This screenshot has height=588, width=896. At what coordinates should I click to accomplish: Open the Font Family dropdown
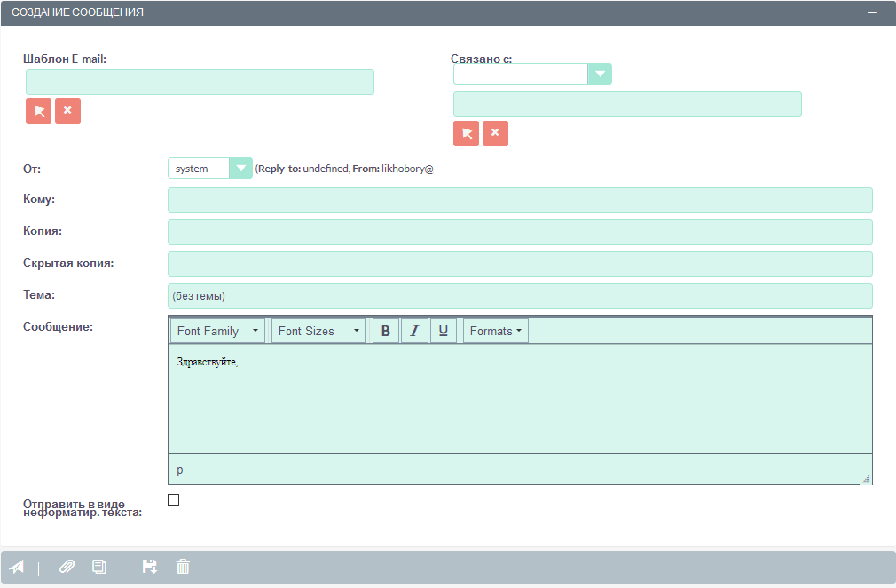pos(218,331)
